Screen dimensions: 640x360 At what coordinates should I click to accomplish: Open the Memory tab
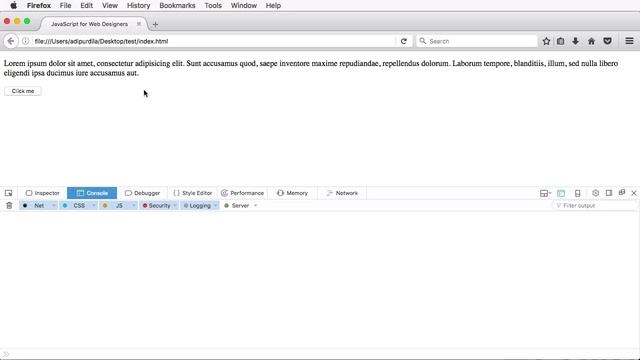pos(292,193)
